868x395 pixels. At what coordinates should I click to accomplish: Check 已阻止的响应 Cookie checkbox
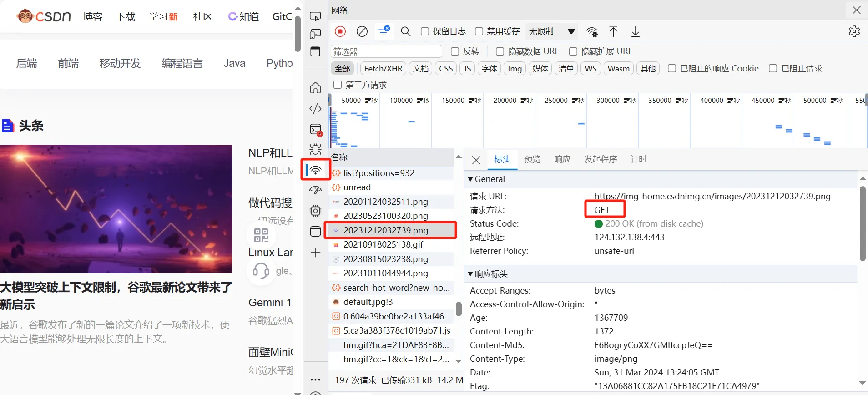[x=672, y=68]
